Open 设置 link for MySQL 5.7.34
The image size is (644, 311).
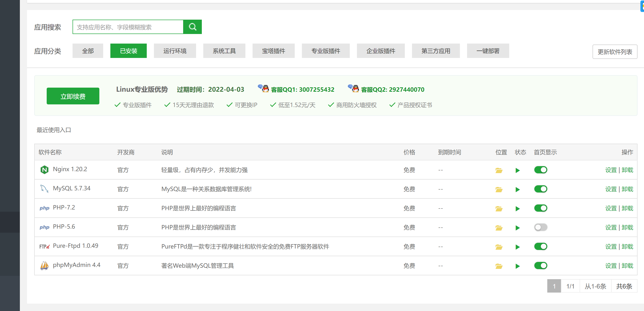coord(611,189)
